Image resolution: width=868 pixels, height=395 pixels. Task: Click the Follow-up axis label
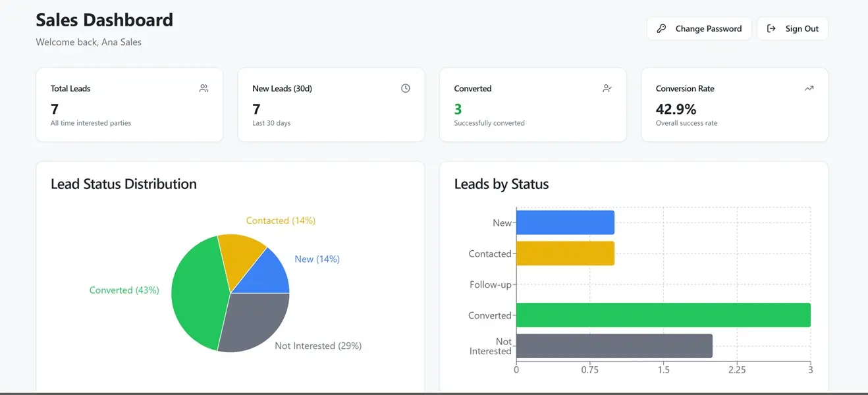click(491, 284)
